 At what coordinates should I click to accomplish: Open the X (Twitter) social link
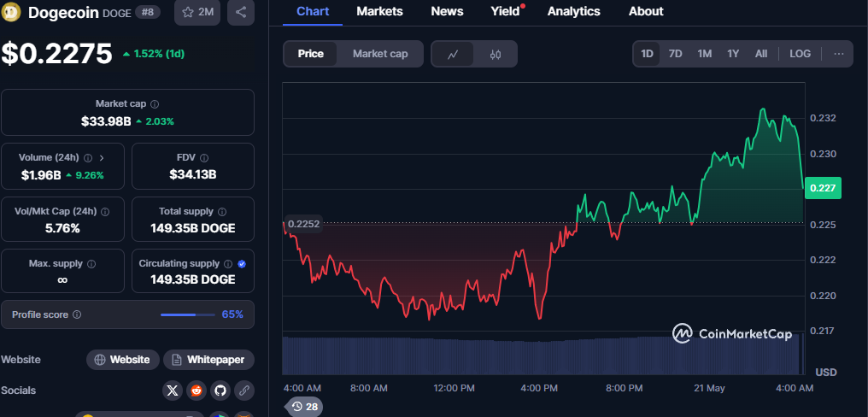pyautogui.click(x=173, y=391)
